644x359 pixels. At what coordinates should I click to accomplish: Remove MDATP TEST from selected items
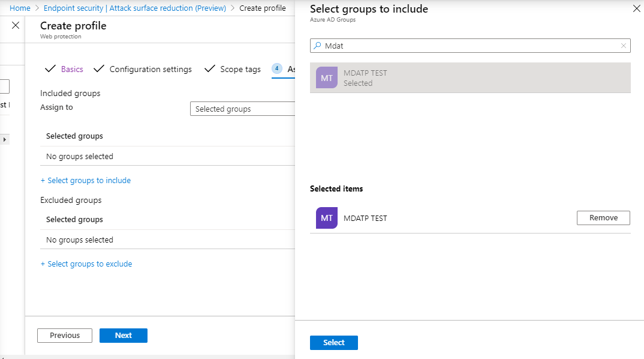click(x=603, y=218)
